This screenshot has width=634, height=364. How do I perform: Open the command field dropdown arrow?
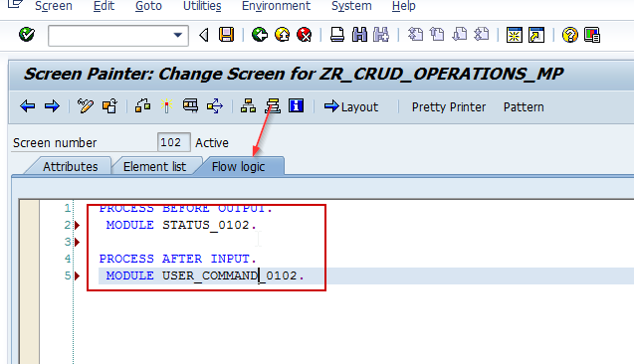point(177,35)
